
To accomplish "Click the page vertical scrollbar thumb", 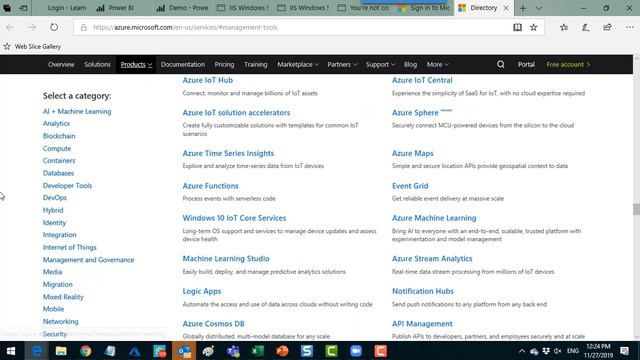I will 636,209.
